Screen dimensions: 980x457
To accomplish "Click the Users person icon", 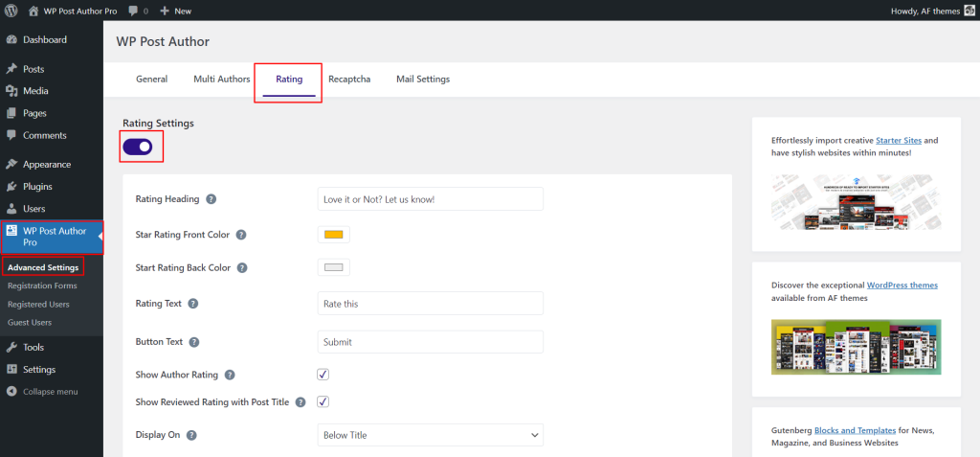I will [x=11, y=209].
